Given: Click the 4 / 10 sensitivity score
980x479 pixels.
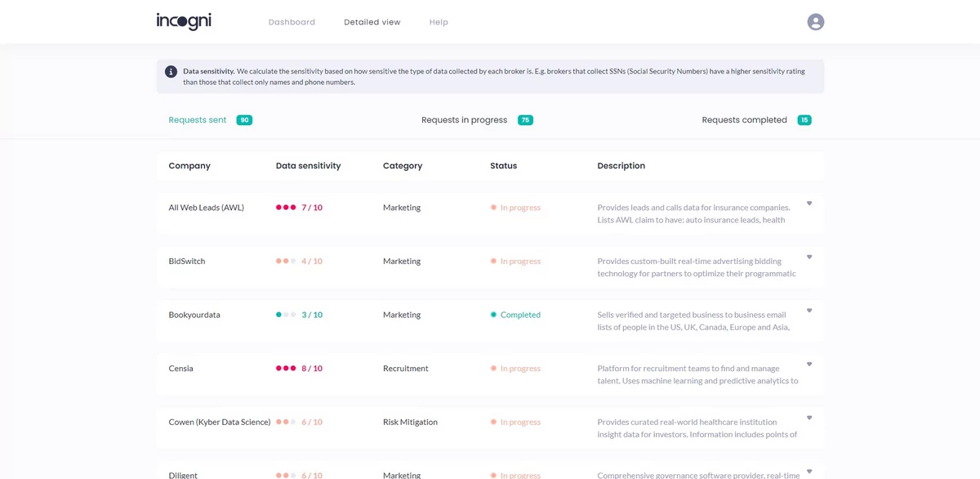Looking at the screenshot, I should click(x=312, y=262).
